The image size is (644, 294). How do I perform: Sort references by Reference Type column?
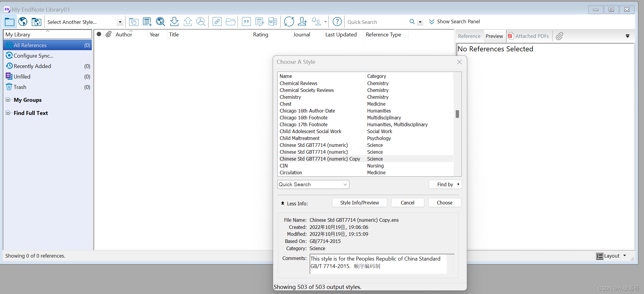(386, 34)
